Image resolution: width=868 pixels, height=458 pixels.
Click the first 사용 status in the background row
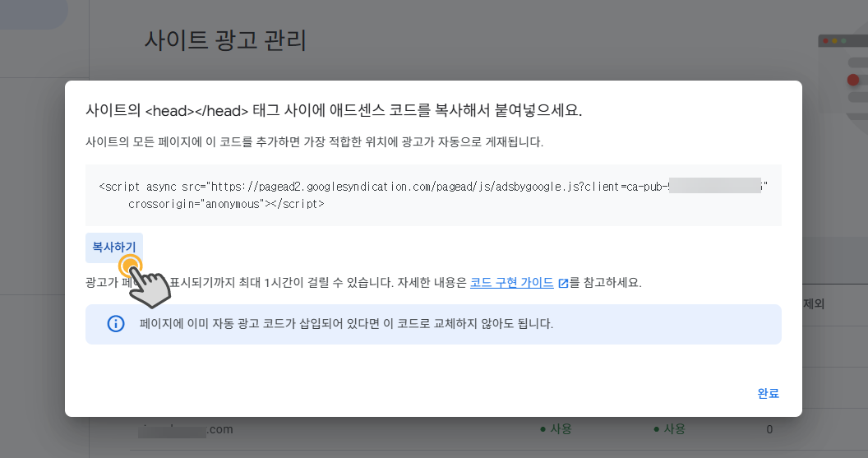[556, 428]
